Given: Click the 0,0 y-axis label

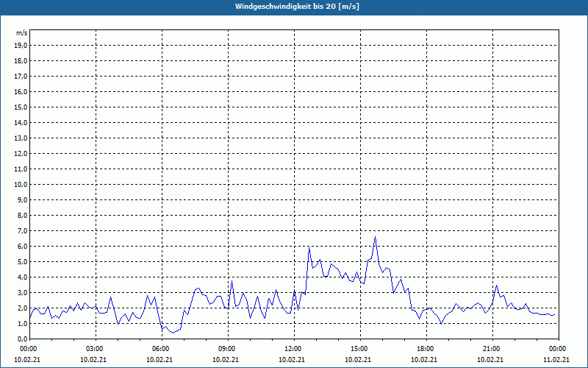Looking at the screenshot, I should pos(22,339).
